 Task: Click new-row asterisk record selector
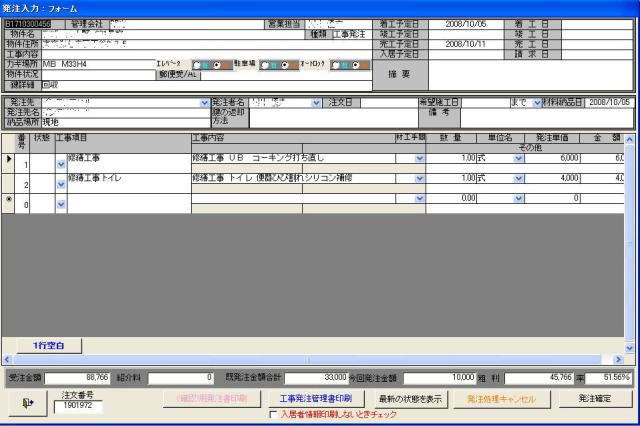tap(10, 198)
